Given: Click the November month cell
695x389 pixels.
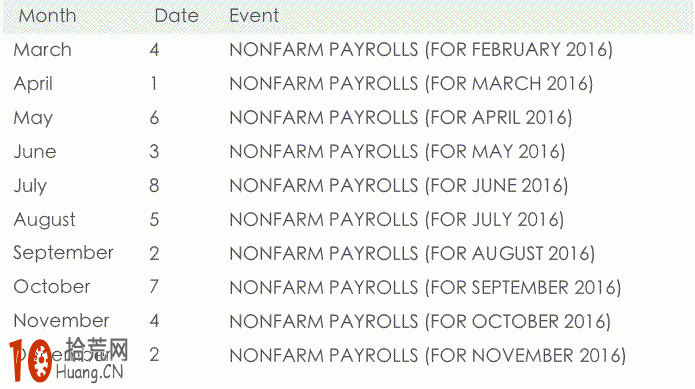Looking at the screenshot, I should point(62,321).
